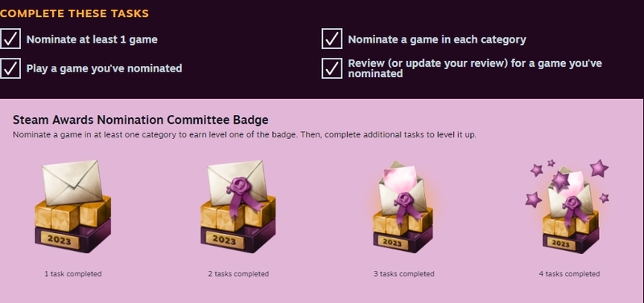Click the Nominate at least 1 game text
644x303 pixels.
click(92, 39)
